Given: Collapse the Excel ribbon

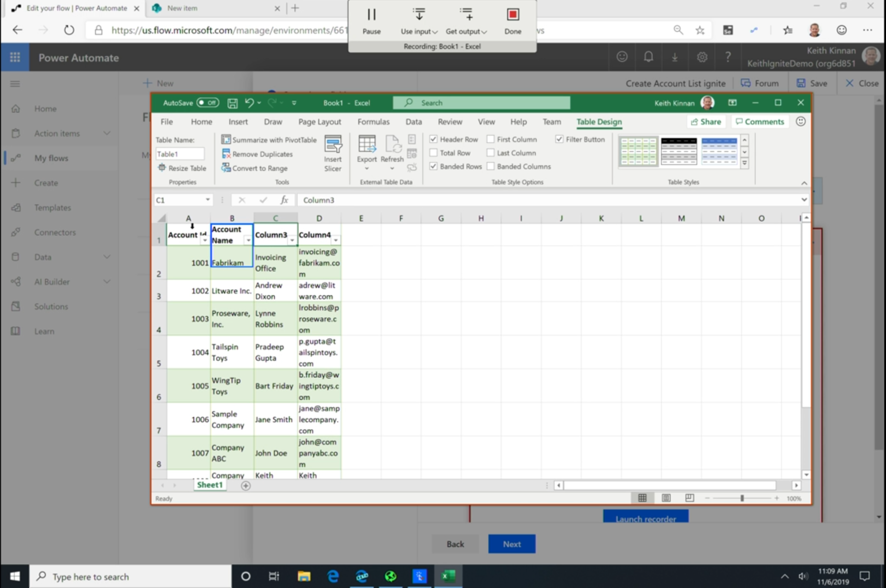Looking at the screenshot, I should pyautogui.click(x=804, y=183).
